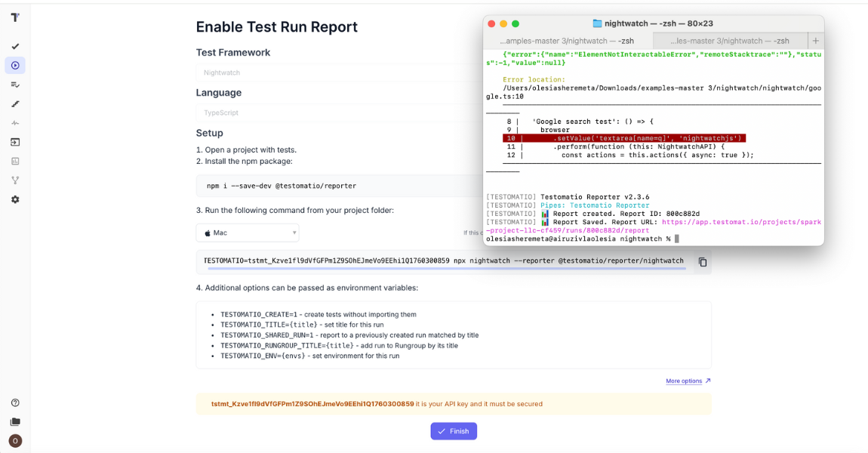
Task: Copy the TESTOMATIO run command
Action: pos(702,262)
